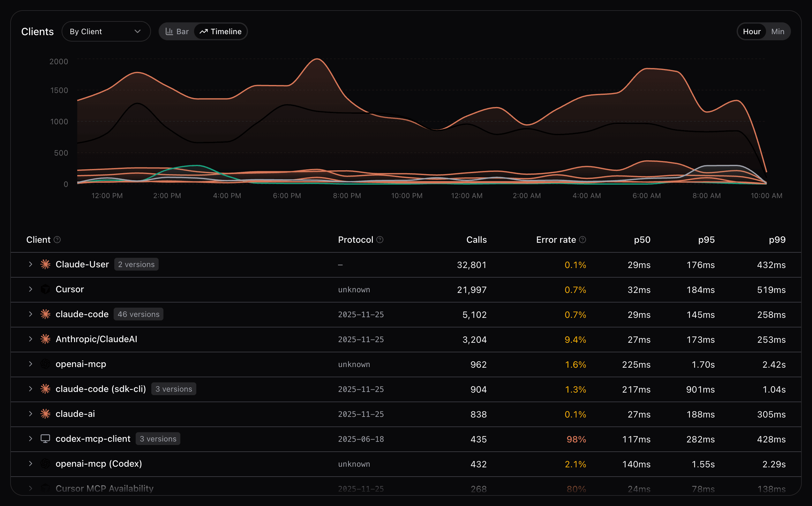Click the 2.42s p99 value for openai-mcp
The image size is (812, 506).
pos(774,364)
